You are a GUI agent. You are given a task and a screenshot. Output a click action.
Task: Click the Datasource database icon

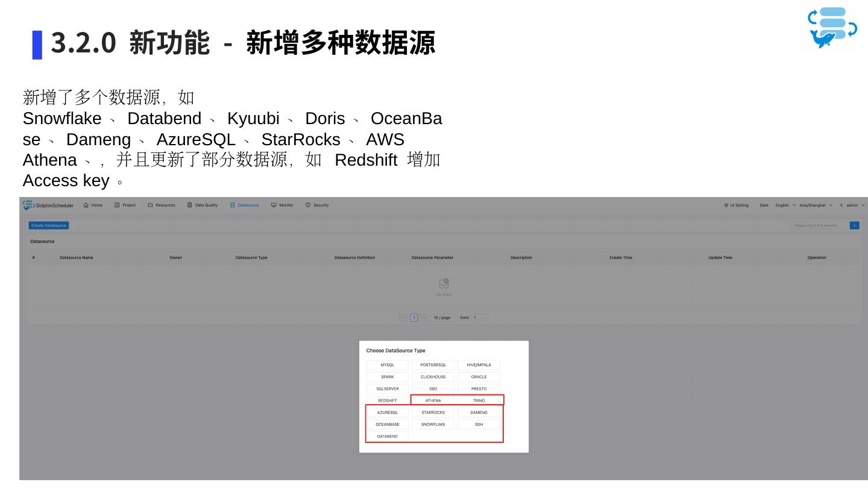(x=232, y=205)
